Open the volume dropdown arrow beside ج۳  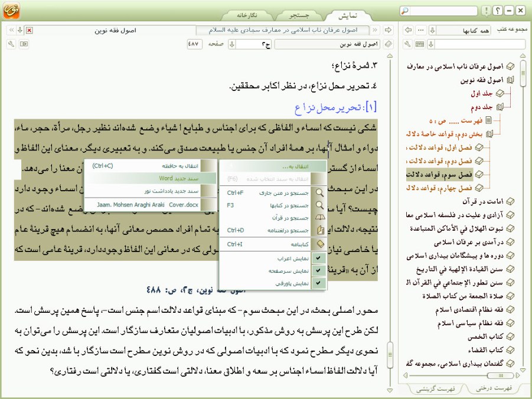pos(232,44)
